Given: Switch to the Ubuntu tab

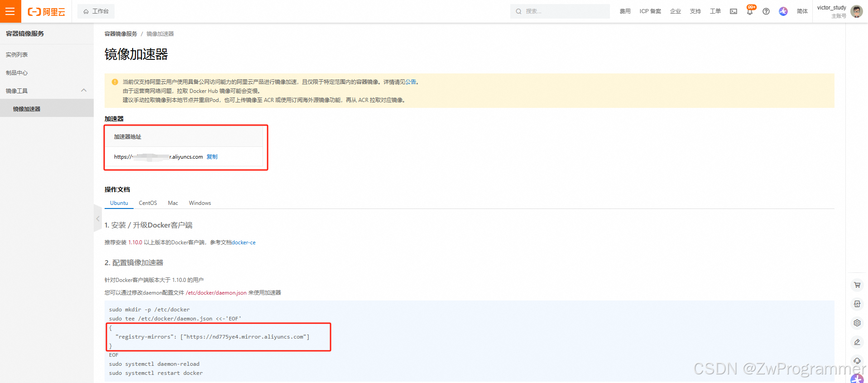Looking at the screenshot, I should click(119, 203).
